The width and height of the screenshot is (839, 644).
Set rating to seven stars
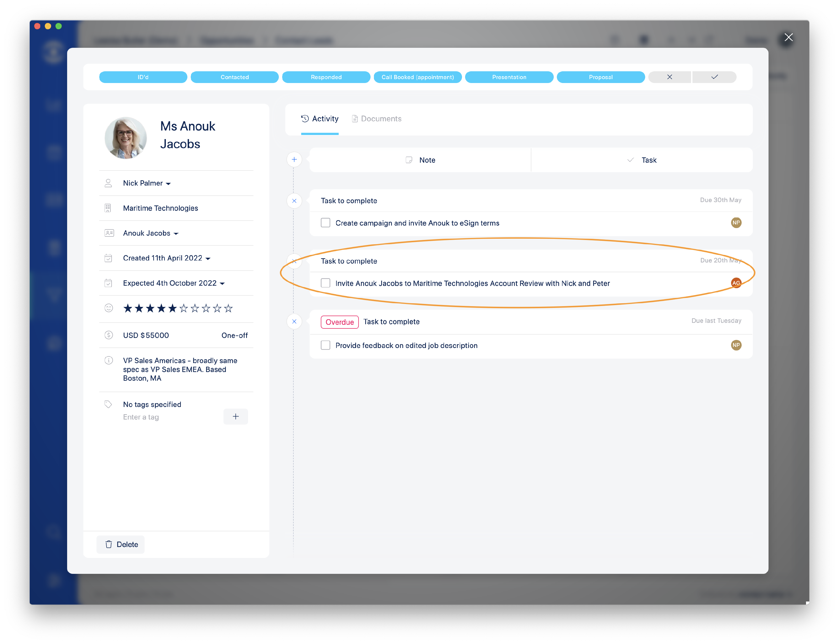[x=195, y=308]
